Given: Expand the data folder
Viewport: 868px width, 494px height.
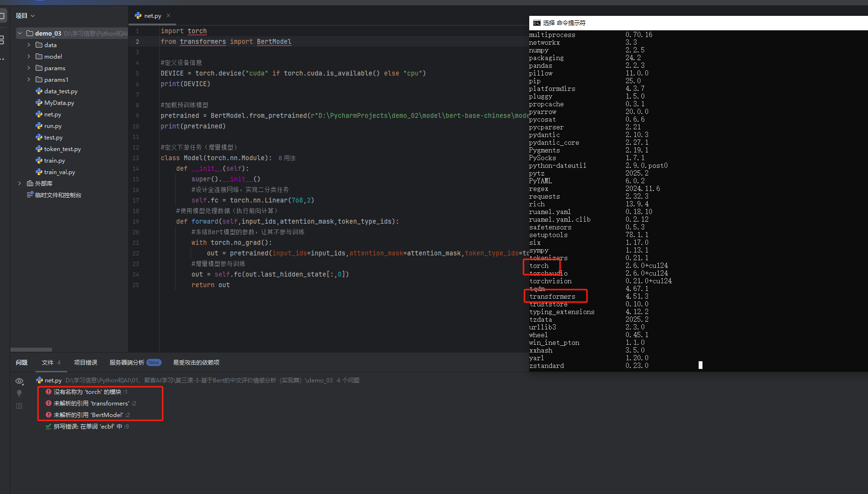Looking at the screenshot, I should tap(29, 45).
